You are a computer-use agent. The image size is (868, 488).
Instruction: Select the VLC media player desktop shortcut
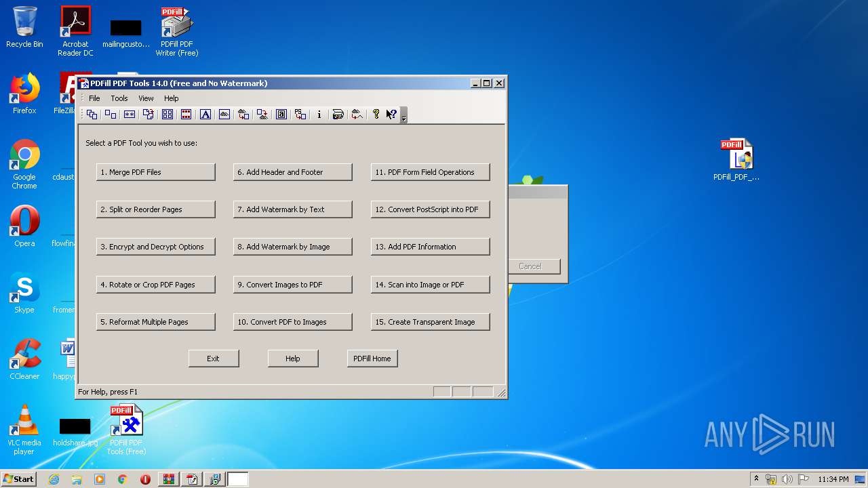click(24, 430)
